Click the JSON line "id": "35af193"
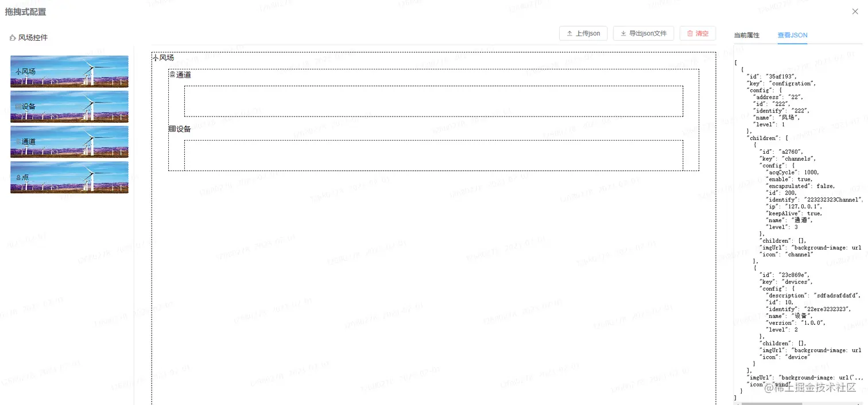 [770, 76]
